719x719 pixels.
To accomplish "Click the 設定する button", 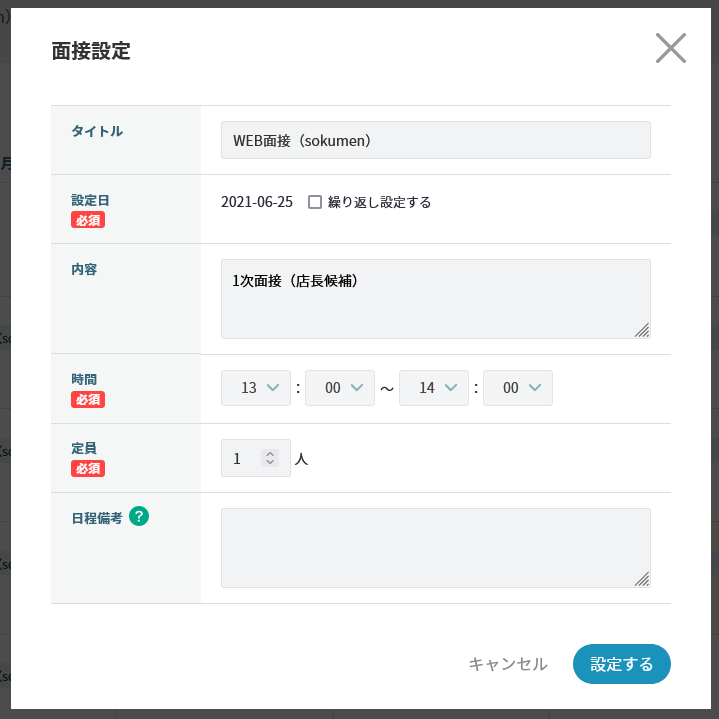I will 621,664.
